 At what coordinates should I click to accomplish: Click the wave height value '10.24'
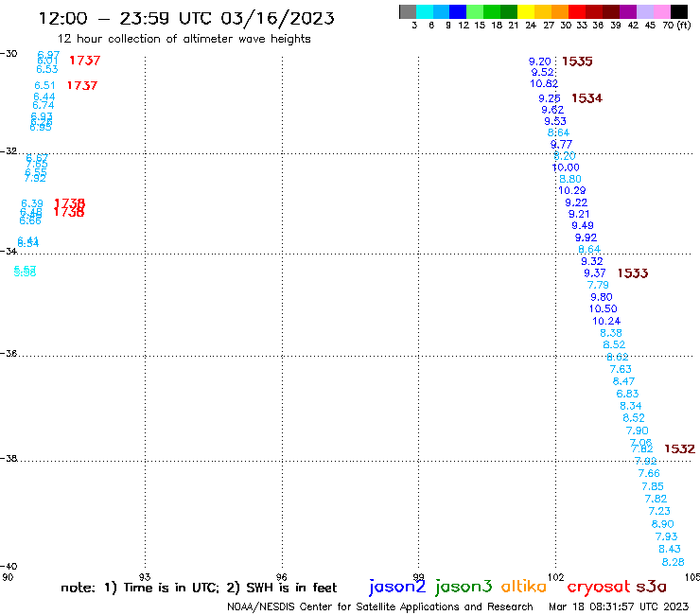606,321
